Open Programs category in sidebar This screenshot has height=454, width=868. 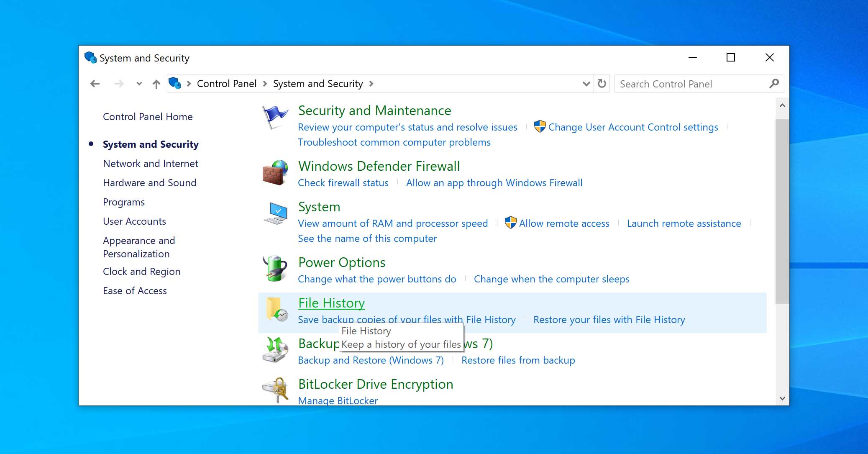(124, 202)
